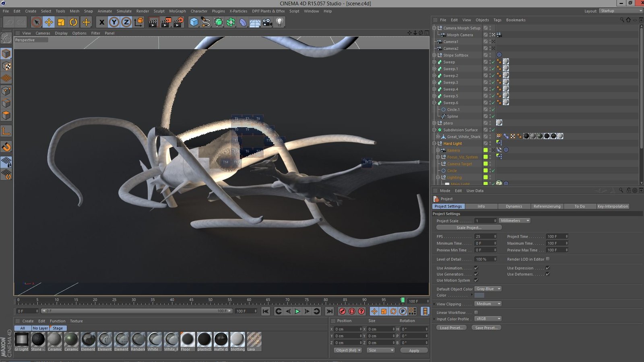Open the View Clipping Medium dropdown

tap(487, 304)
